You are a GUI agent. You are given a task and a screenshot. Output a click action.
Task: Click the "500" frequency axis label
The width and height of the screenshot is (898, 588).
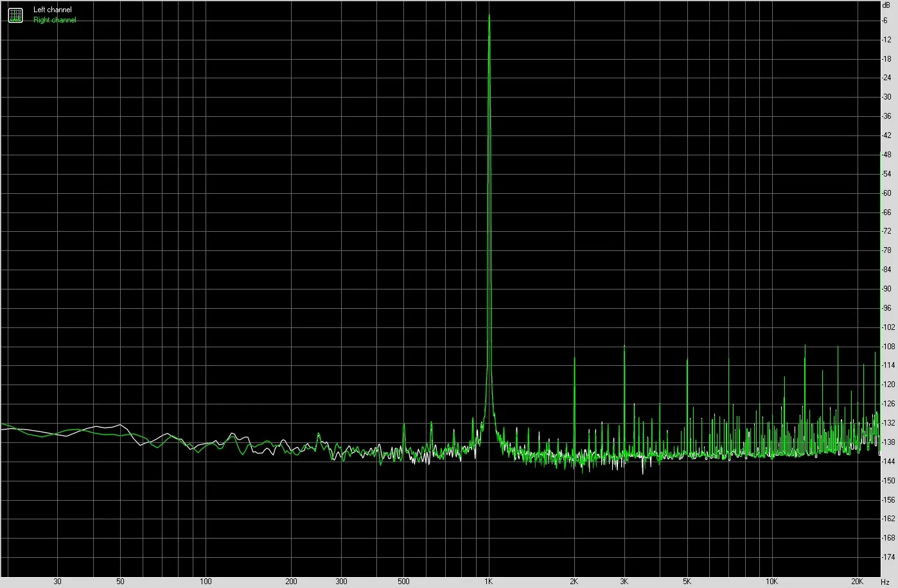pyautogui.click(x=404, y=582)
